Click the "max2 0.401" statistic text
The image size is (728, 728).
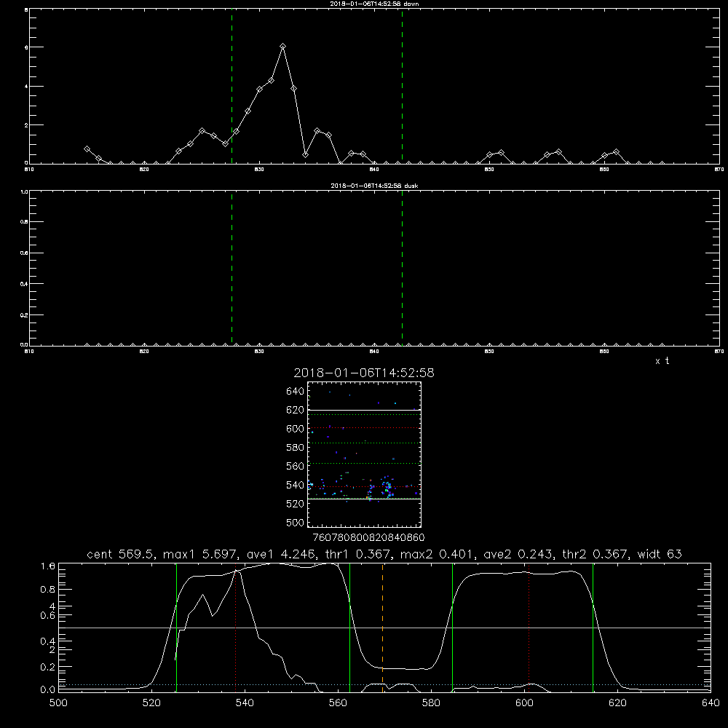pos(438,554)
